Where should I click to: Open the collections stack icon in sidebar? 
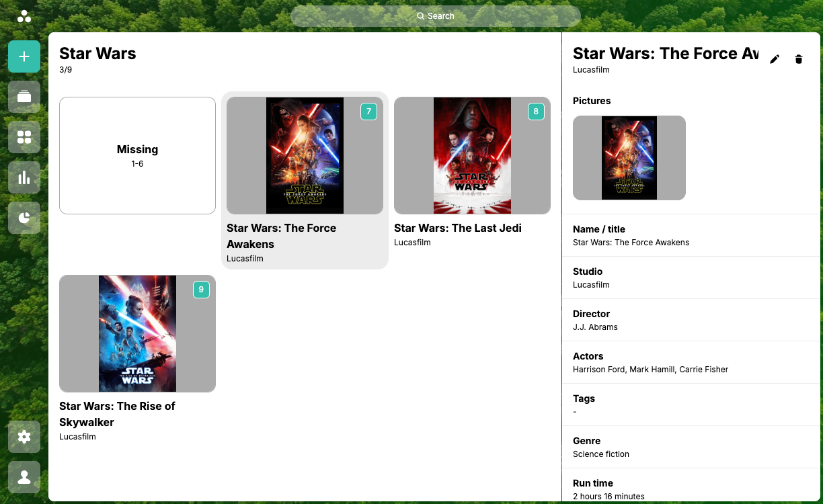click(24, 97)
